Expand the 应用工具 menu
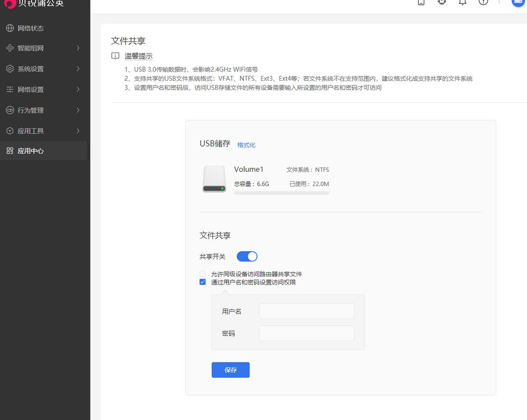The height and width of the screenshot is (420, 527). coord(27,130)
